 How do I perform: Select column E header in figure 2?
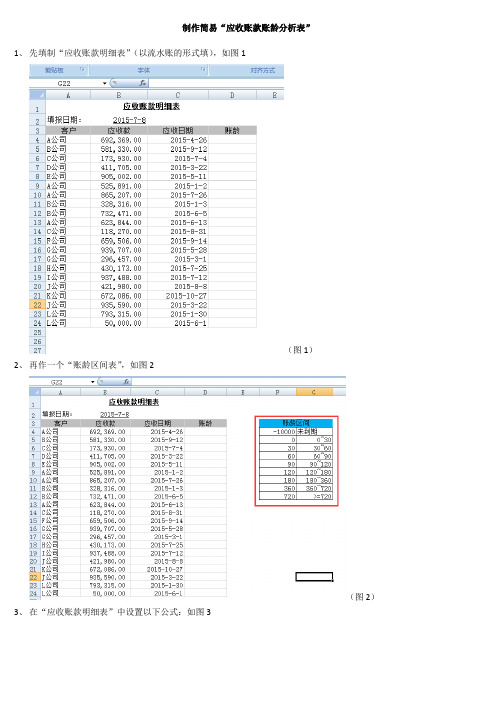click(x=243, y=392)
